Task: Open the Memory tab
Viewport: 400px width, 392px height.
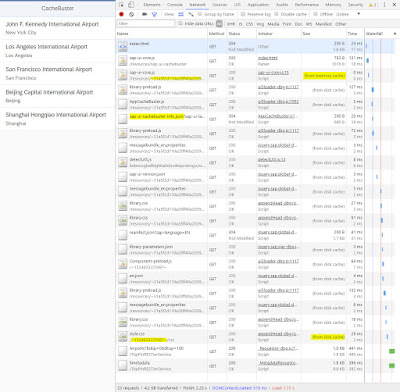Action: [x=333, y=5]
